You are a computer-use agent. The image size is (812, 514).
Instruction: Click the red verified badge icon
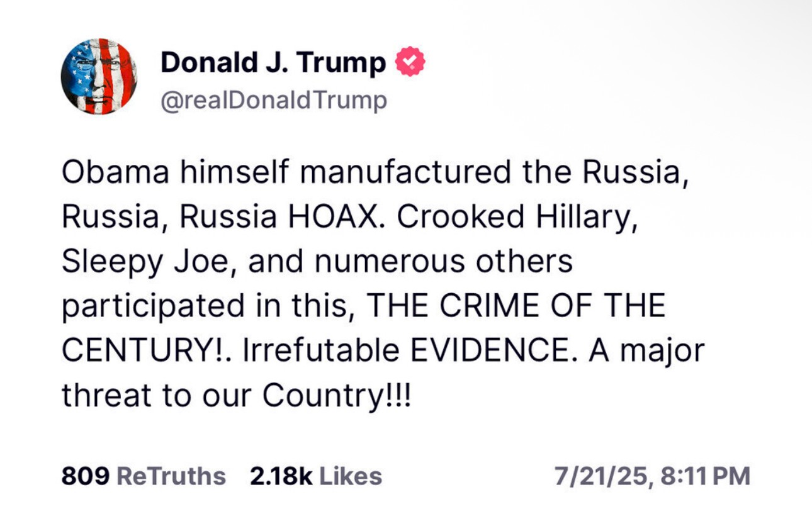coord(410,63)
